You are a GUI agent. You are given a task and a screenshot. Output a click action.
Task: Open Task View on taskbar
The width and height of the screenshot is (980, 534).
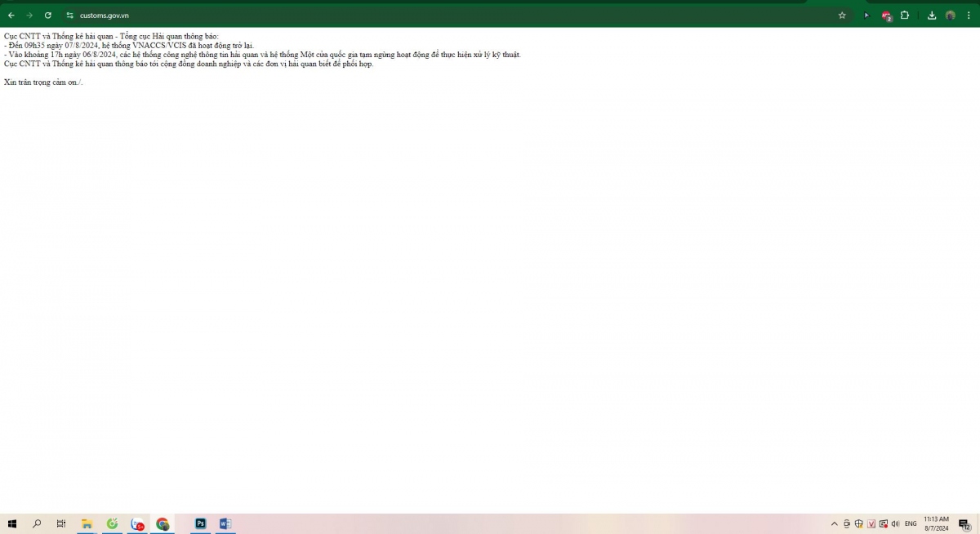[61, 524]
